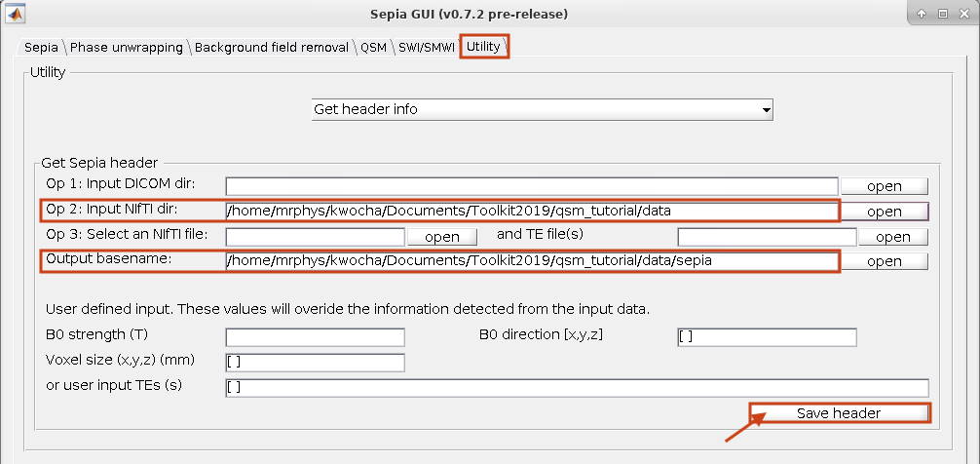980x464 pixels.
Task: Open browse dialog for TE file(s)
Action: click(892, 237)
